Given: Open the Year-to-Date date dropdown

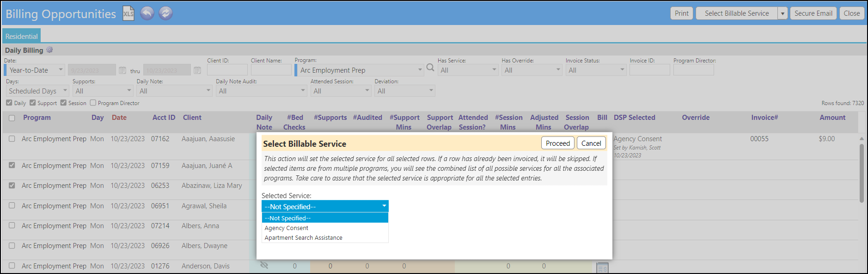Looking at the screenshot, I should 35,70.
